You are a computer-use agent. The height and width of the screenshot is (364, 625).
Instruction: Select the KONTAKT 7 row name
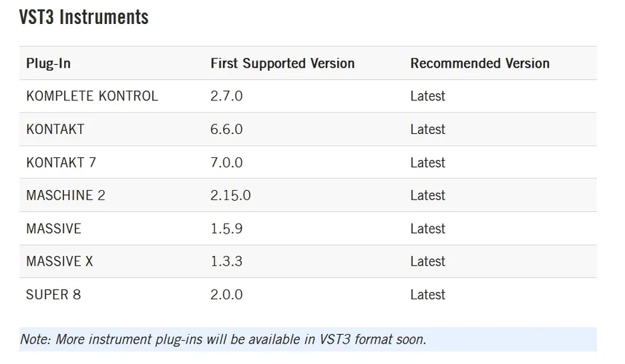coord(61,162)
